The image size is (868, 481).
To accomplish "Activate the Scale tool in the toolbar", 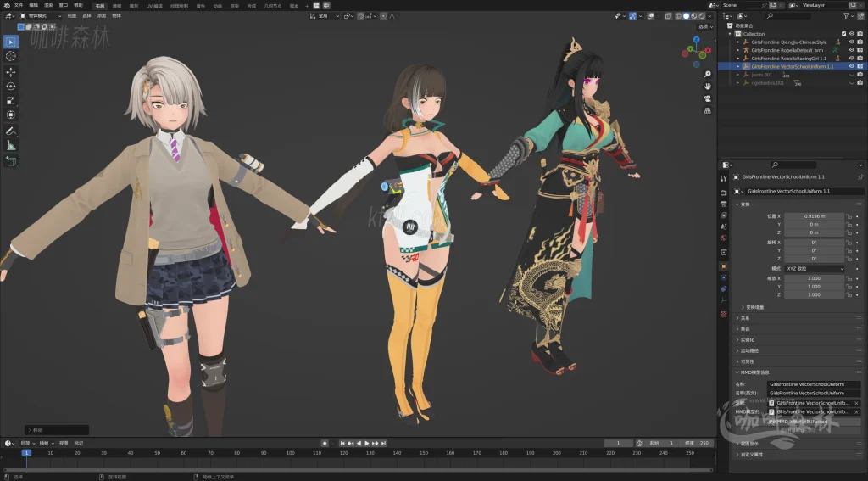I will point(11,100).
